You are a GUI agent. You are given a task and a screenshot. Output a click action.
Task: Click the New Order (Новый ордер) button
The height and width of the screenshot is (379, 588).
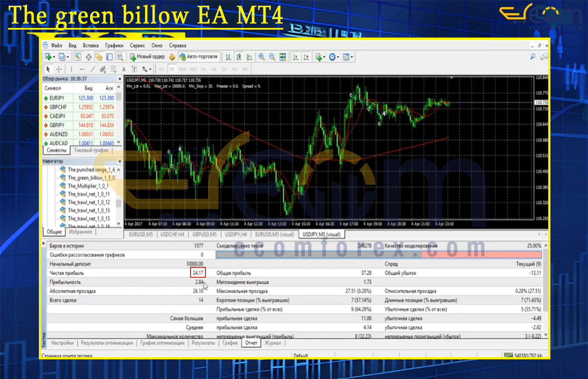tap(147, 57)
